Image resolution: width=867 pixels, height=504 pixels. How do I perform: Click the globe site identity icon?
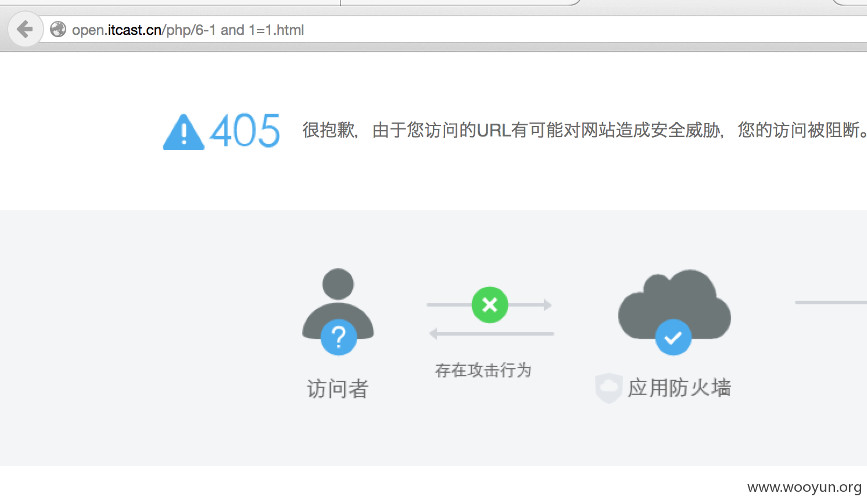coord(58,29)
